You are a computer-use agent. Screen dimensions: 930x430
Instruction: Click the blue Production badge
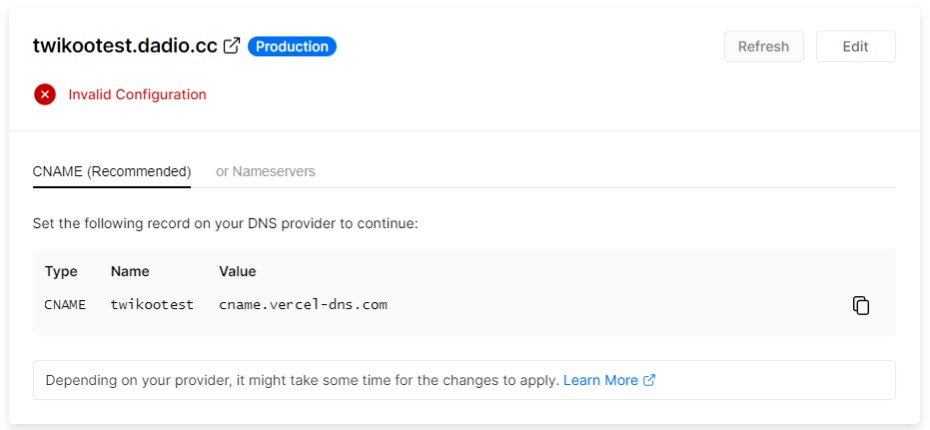click(292, 46)
